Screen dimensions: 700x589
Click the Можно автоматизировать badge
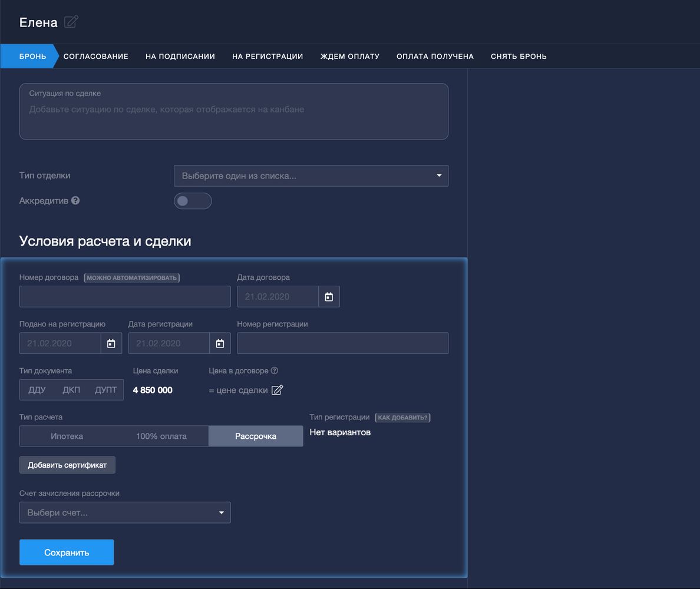[x=132, y=277]
